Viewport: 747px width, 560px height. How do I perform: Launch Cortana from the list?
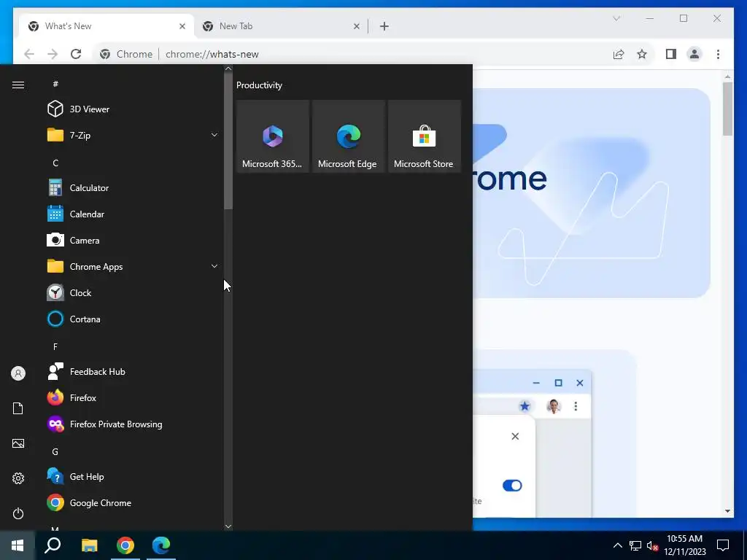pos(133,319)
